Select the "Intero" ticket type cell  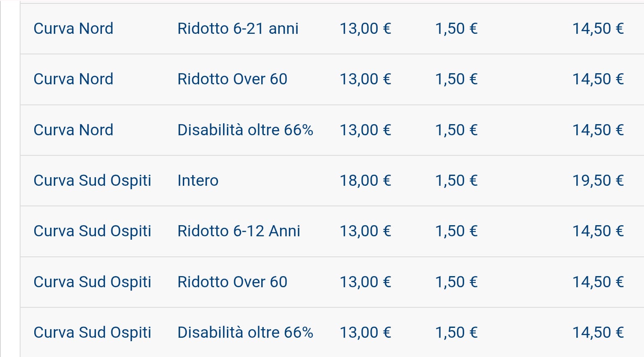click(x=198, y=181)
